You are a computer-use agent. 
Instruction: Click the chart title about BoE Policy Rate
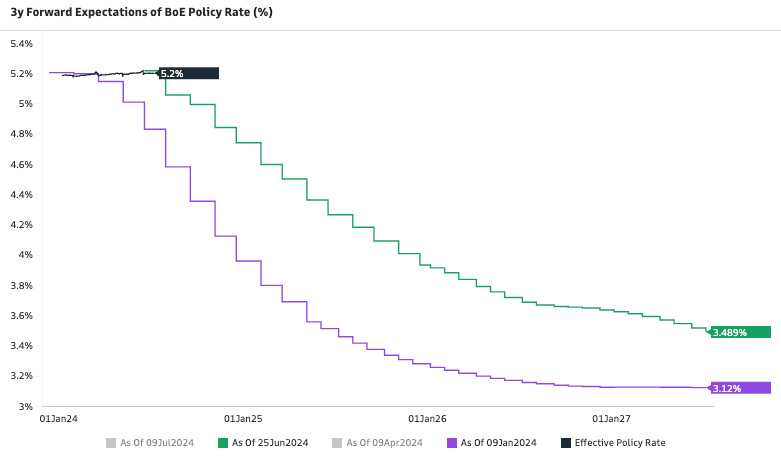point(141,13)
